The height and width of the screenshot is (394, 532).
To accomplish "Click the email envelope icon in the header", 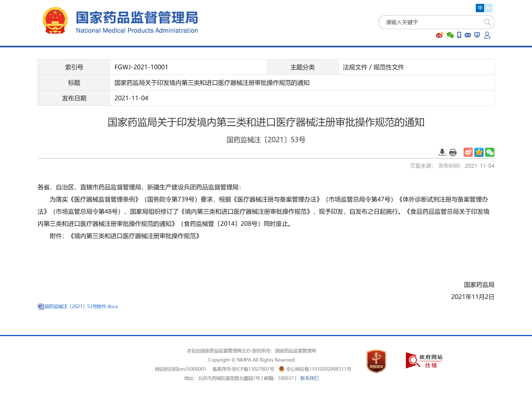I will pos(468,35).
